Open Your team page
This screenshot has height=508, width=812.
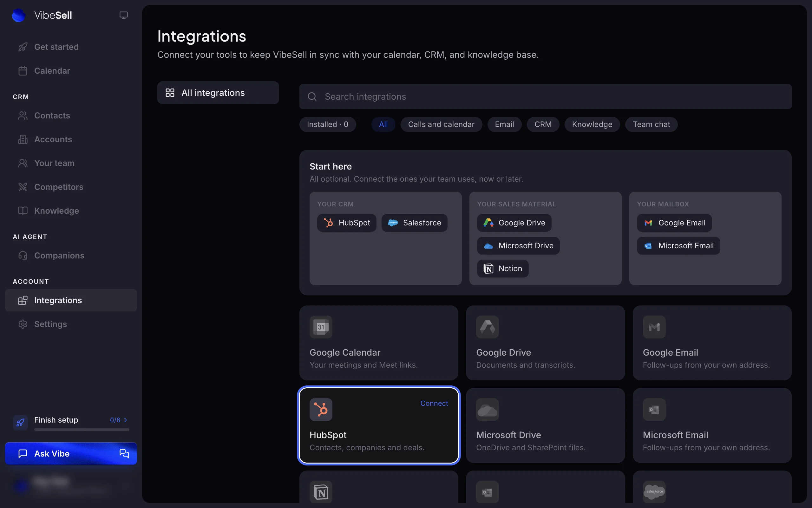point(71,163)
